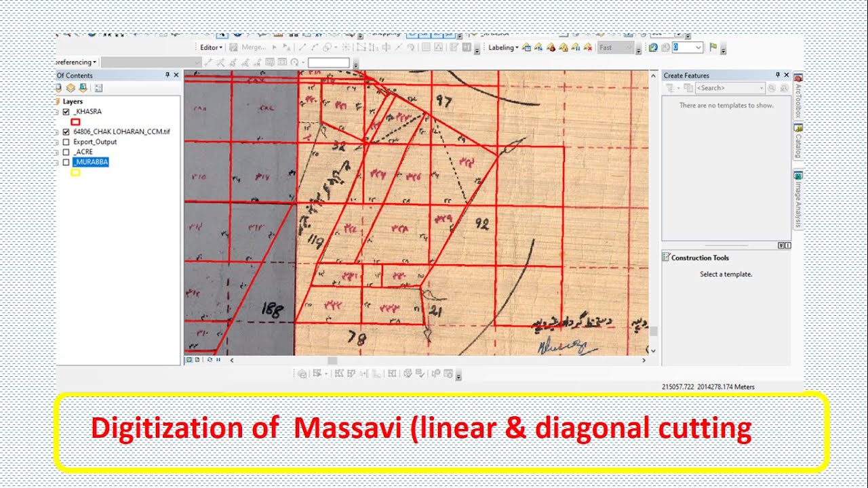
Task: Click List By Visibility icon
Action: 82,87
